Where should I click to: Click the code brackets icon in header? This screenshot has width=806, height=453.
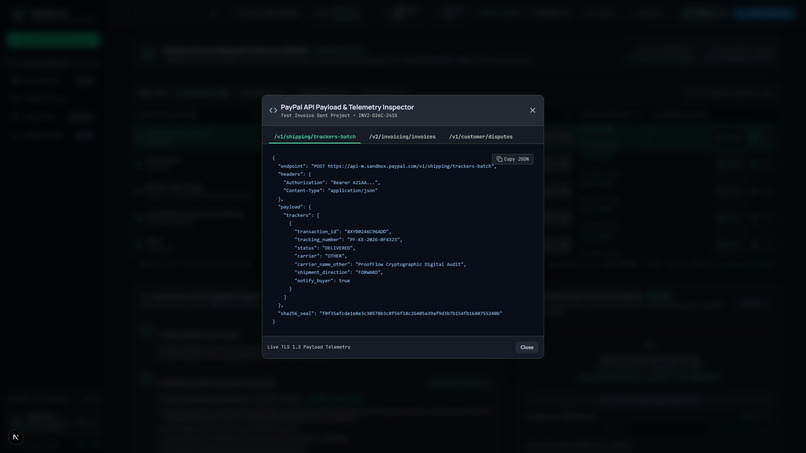click(x=273, y=110)
